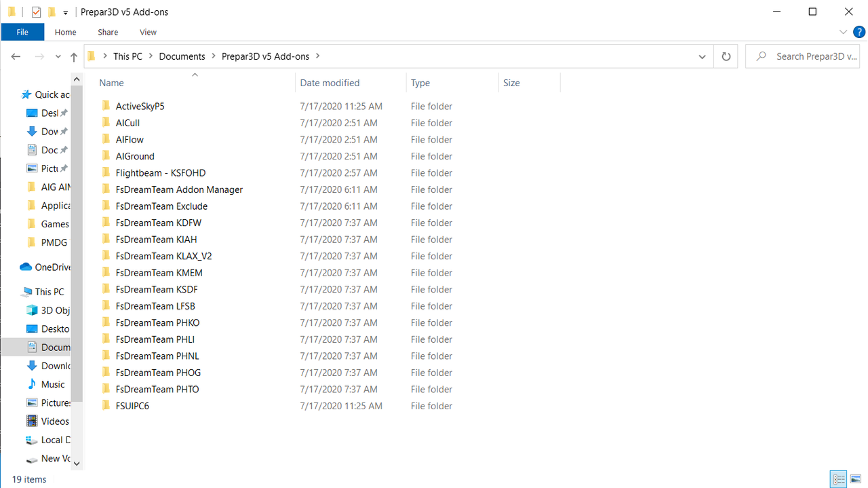Select the ActiveSkyP5 folder icon
The width and height of the screenshot is (868, 488).
click(105, 106)
